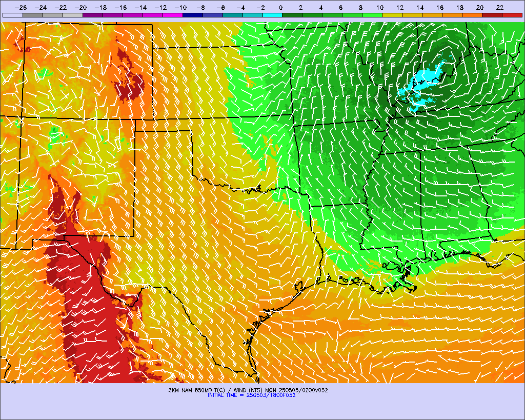Screen dimensions: 525x420
Task: Click the '18' legend label
Action: click(460, 8)
